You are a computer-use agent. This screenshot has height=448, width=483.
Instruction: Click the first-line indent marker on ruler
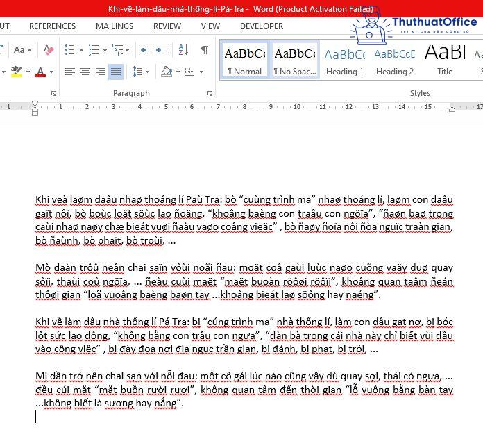[x=35, y=103]
